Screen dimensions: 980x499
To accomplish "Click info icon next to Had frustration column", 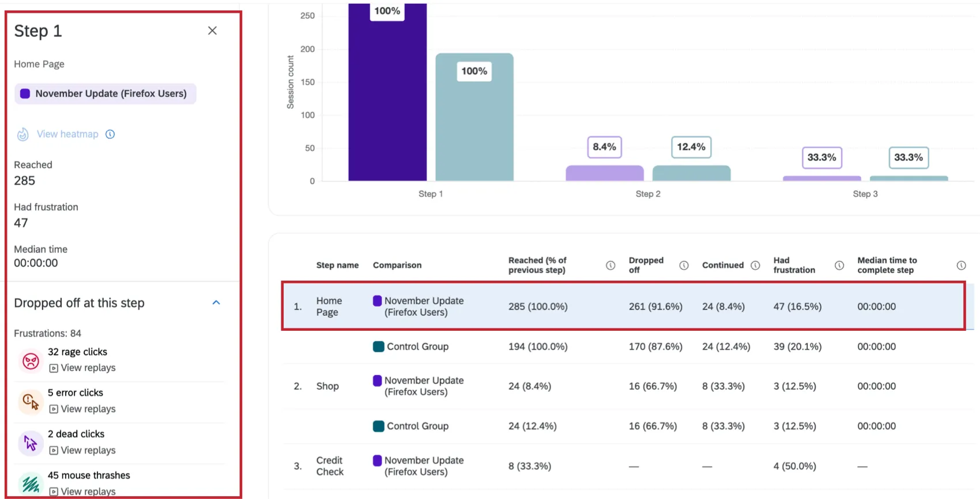I will click(839, 265).
